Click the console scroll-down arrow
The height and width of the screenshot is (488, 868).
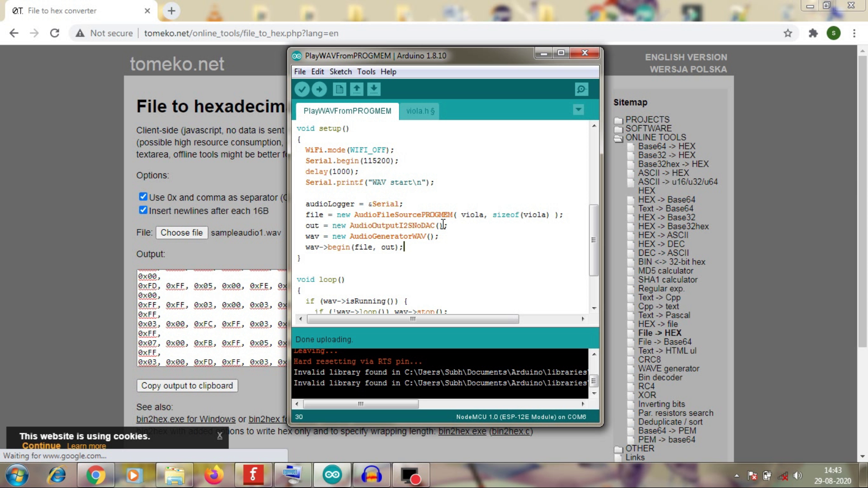click(594, 393)
